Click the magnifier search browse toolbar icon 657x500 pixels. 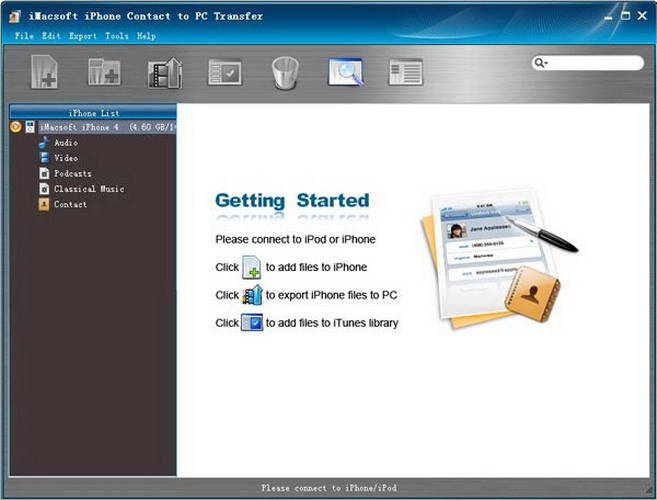click(345, 72)
